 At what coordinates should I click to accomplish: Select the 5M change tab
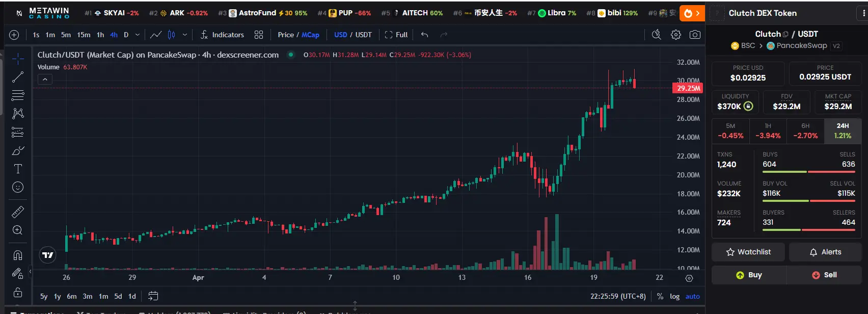[730, 130]
